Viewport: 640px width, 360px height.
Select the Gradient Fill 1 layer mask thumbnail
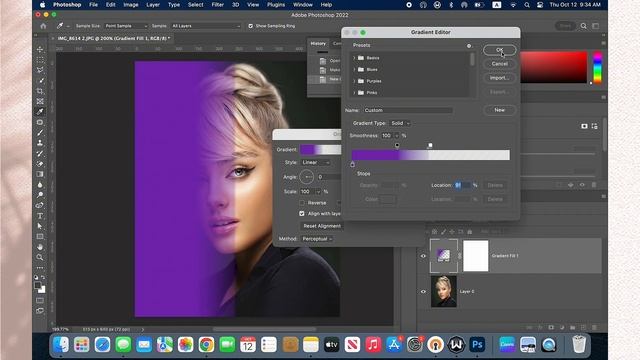coord(476,256)
